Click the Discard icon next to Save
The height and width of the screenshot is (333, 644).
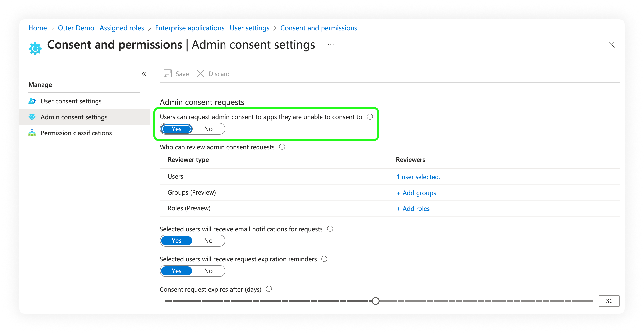coord(200,73)
